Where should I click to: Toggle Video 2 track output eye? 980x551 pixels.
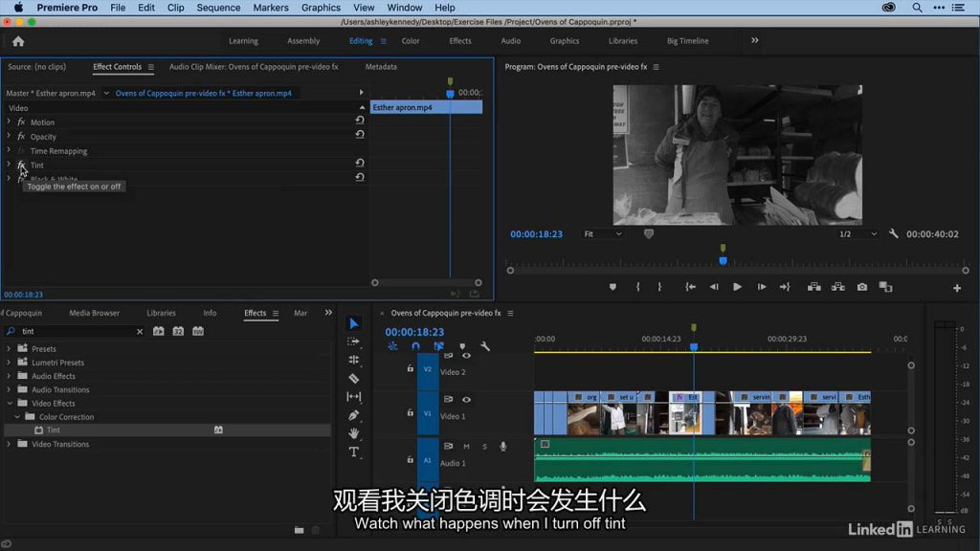pyautogui.click(x=466, y=356)
